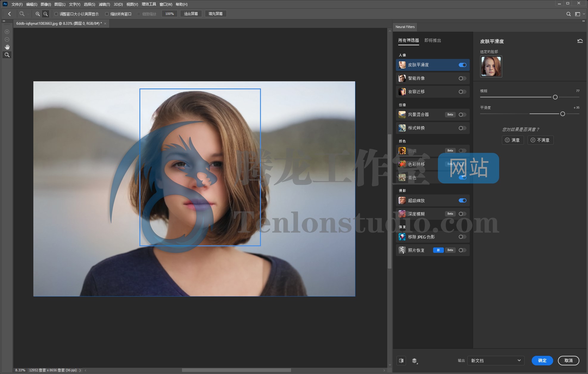The height and width of the screenshot is (374, 588).
Task: Disable the 皮肤平滑度 toggle
Action: 463,65
